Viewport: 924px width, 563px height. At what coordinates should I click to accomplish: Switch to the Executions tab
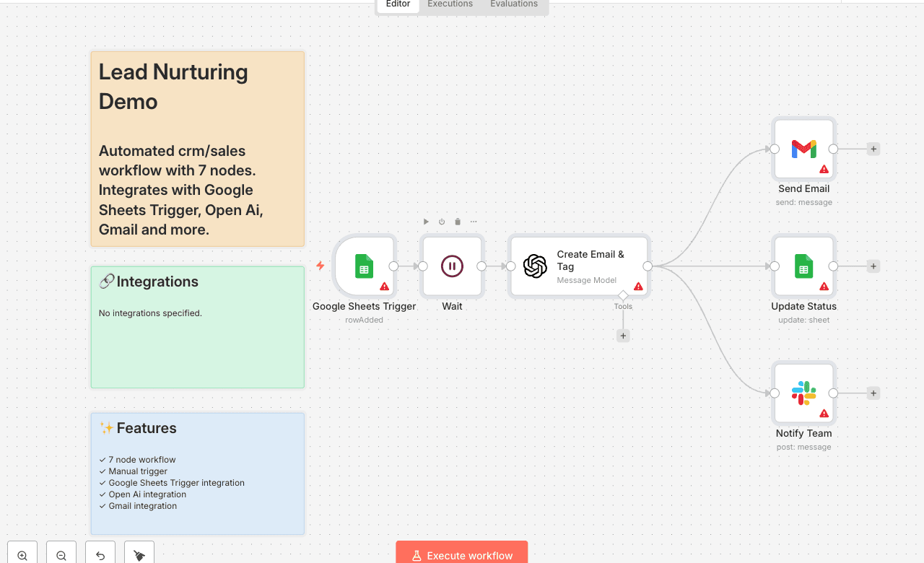[449, 4]
